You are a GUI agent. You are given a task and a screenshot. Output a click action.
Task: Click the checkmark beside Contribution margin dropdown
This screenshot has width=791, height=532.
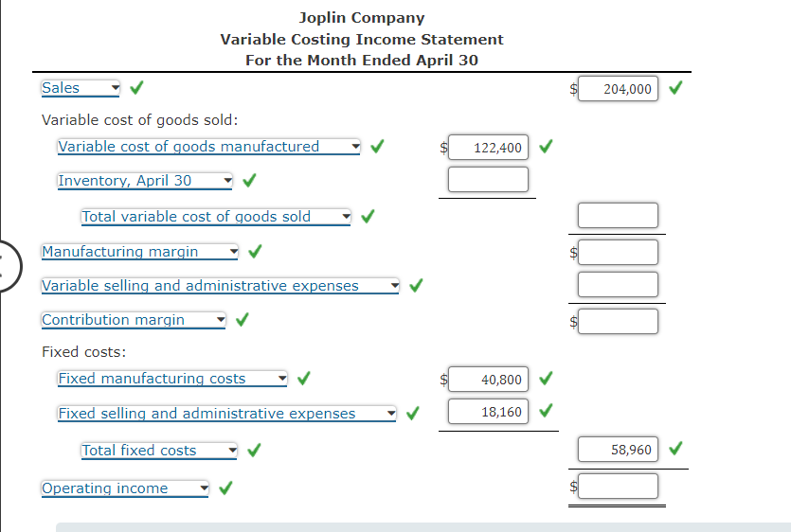point(242,320)
